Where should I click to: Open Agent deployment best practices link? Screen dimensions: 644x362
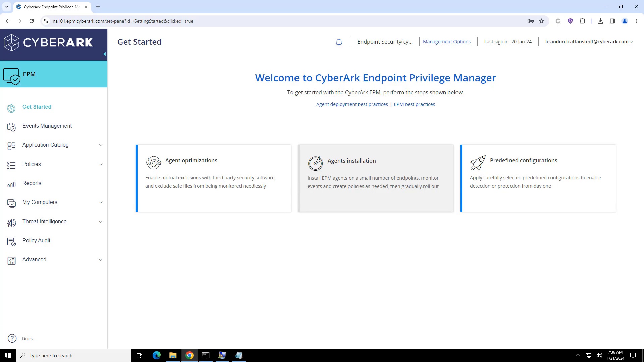click(352, 104)
